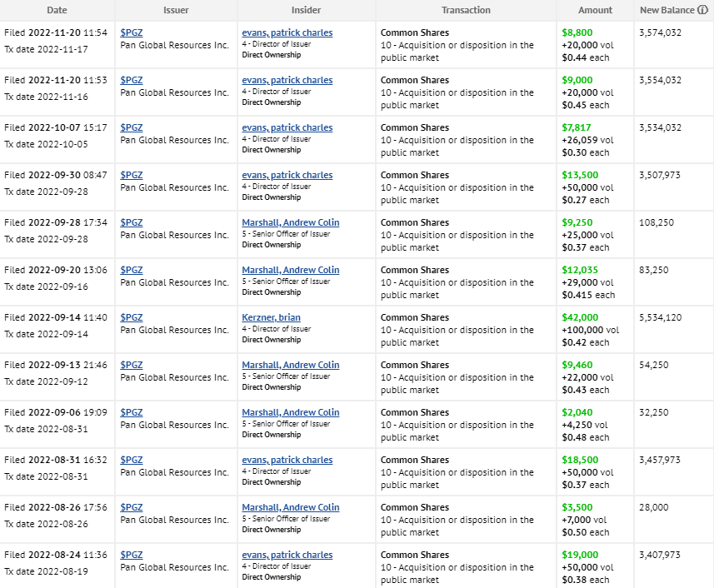
Task: Open evans, patrick charles filed 2022-10-07
Action: [287, 128]
